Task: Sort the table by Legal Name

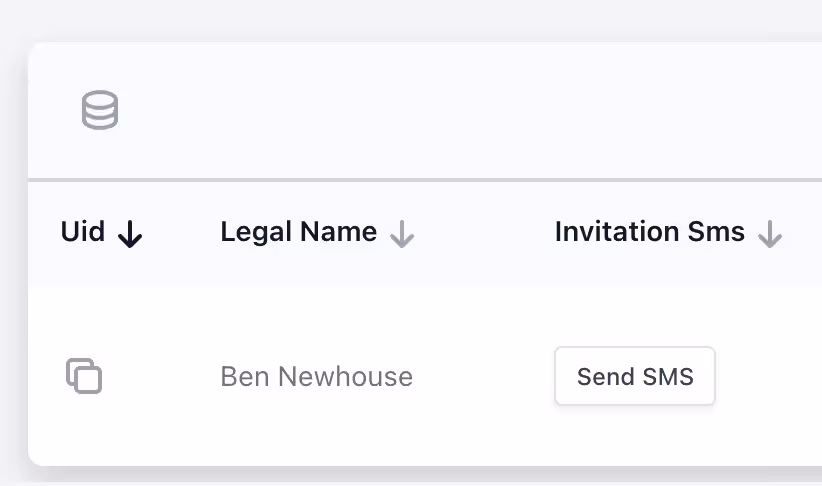Action: point(317,232)
